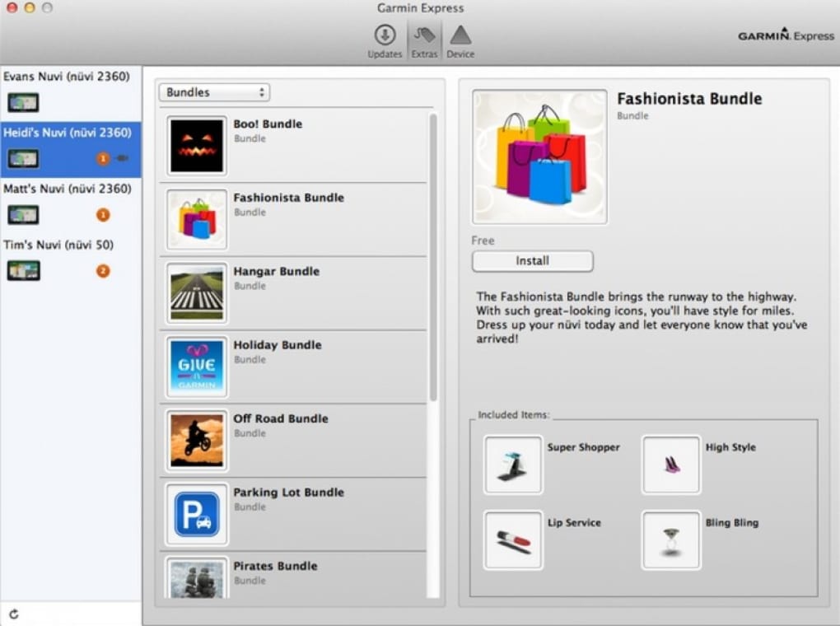The width and height of the screenshot is (840, 626).
Task: Click the Garmin Express logo
Action: click(786, 35)
